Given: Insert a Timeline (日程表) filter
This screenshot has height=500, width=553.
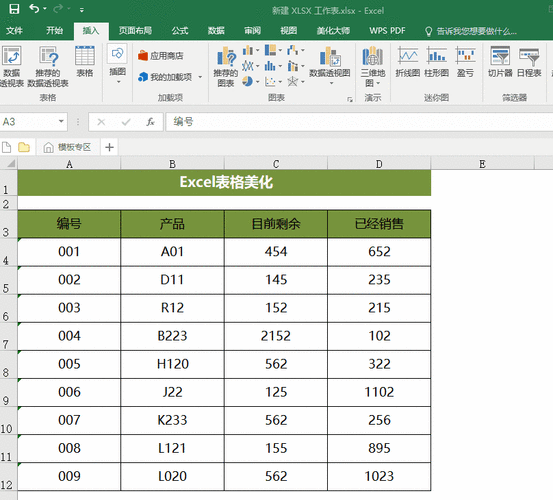Looking at the screenshot, I should [529, 61].
